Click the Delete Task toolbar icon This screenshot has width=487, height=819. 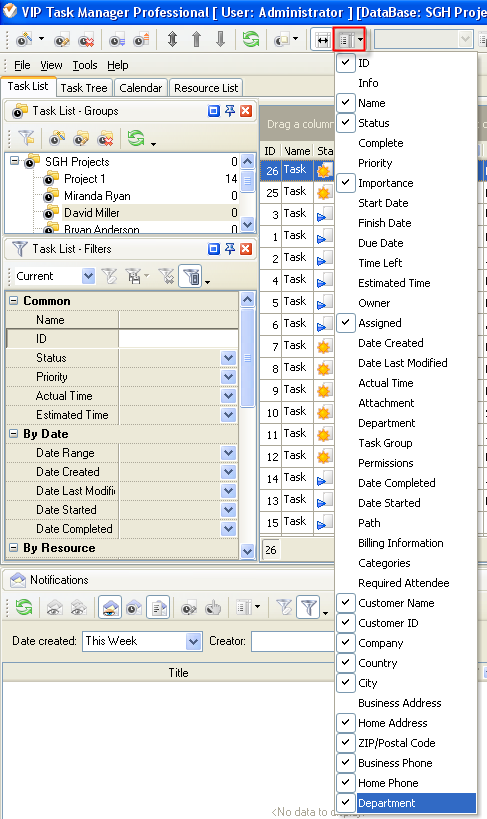[85, 40]
